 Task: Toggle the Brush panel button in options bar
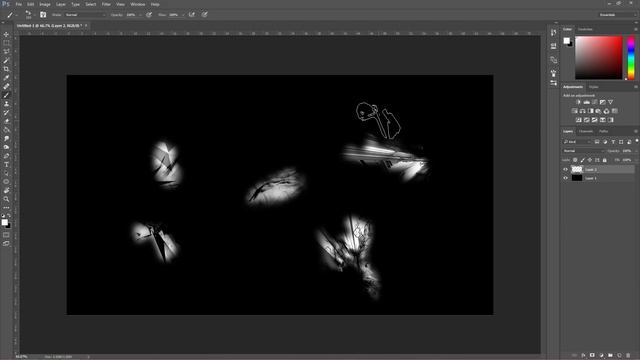click(x=43, y=15)
